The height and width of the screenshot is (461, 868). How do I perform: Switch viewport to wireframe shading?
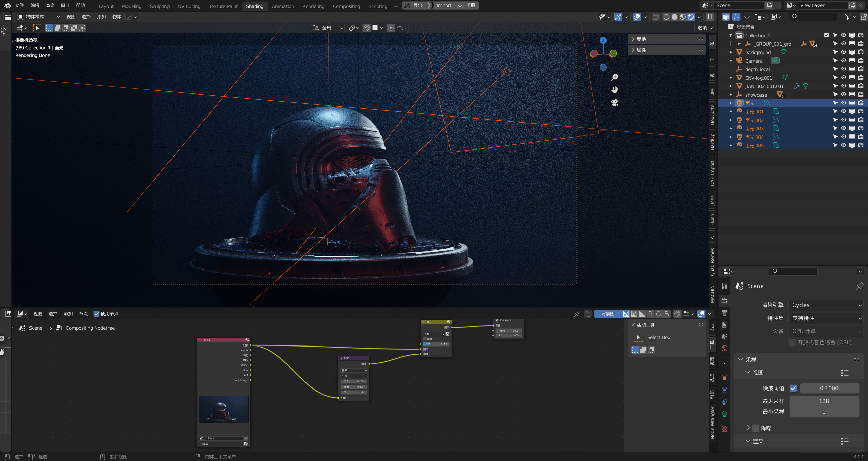666,17
